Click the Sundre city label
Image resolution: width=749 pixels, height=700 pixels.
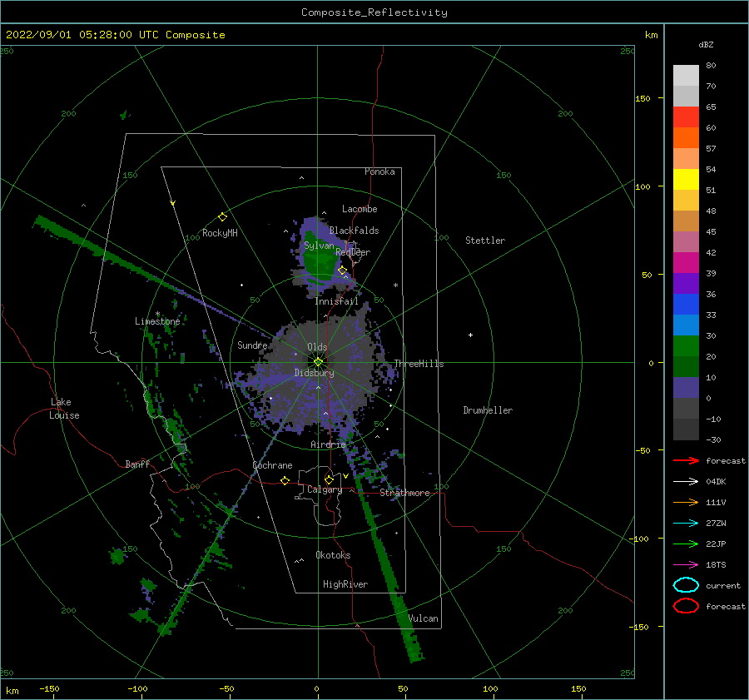(x=252, y=345)
